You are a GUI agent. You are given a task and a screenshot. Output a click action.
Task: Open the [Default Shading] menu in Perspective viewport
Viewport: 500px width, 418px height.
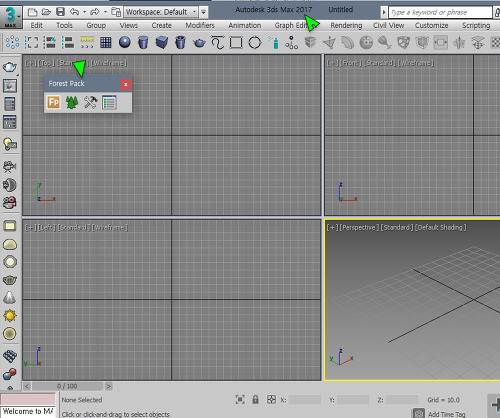(440, 227)
